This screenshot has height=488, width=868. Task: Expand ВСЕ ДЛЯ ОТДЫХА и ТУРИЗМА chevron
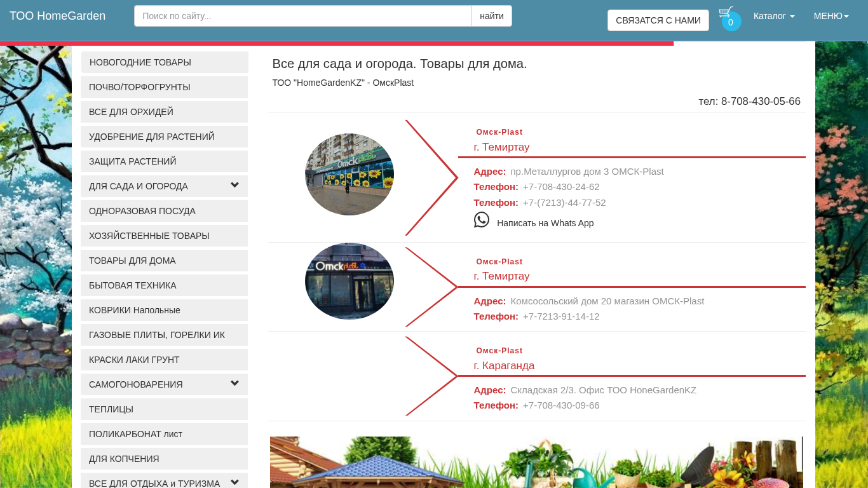pyautogui.click(x=234, y=482)
